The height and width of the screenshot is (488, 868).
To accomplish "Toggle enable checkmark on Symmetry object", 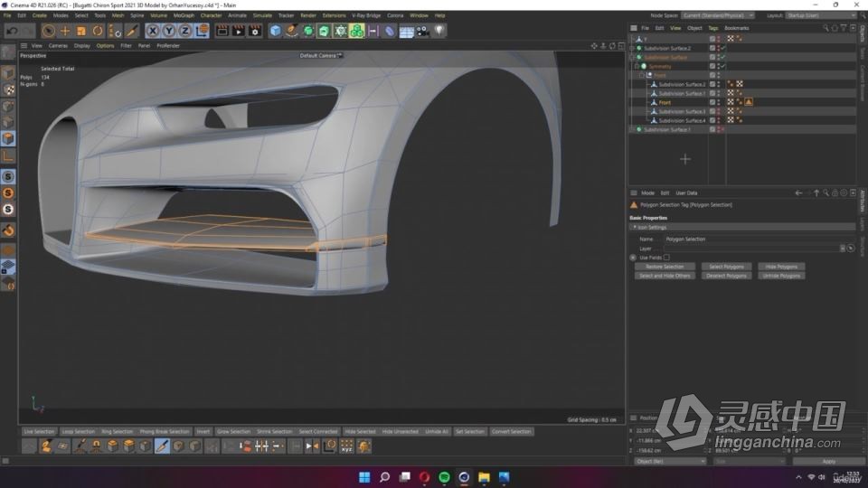I will tap(723, 66).
